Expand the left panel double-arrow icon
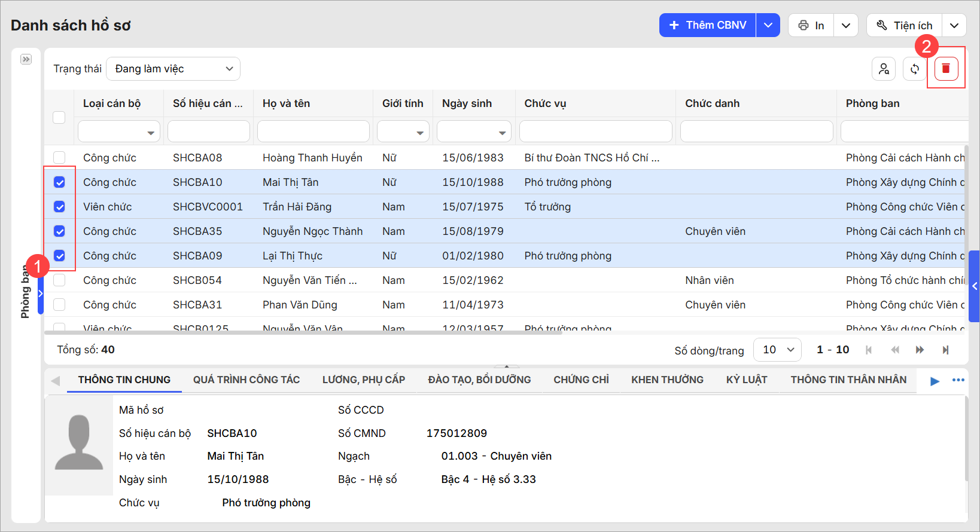 click(x=26, y=59)
